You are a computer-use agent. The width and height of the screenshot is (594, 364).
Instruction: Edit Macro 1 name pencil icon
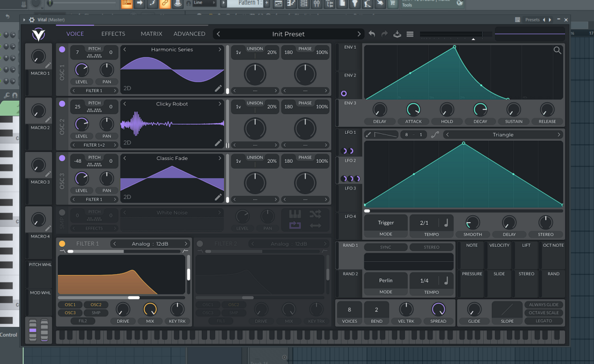pos(48,66)
